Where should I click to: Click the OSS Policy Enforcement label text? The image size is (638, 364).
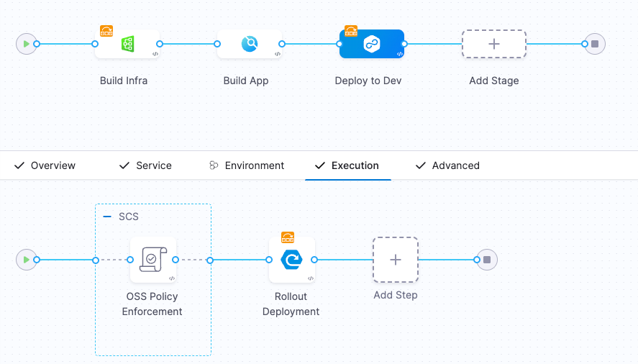click(x=152, y=304)
